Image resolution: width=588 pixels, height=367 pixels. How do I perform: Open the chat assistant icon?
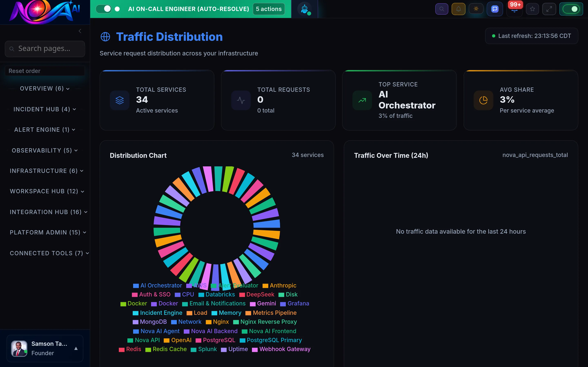(x=495, y=9)
